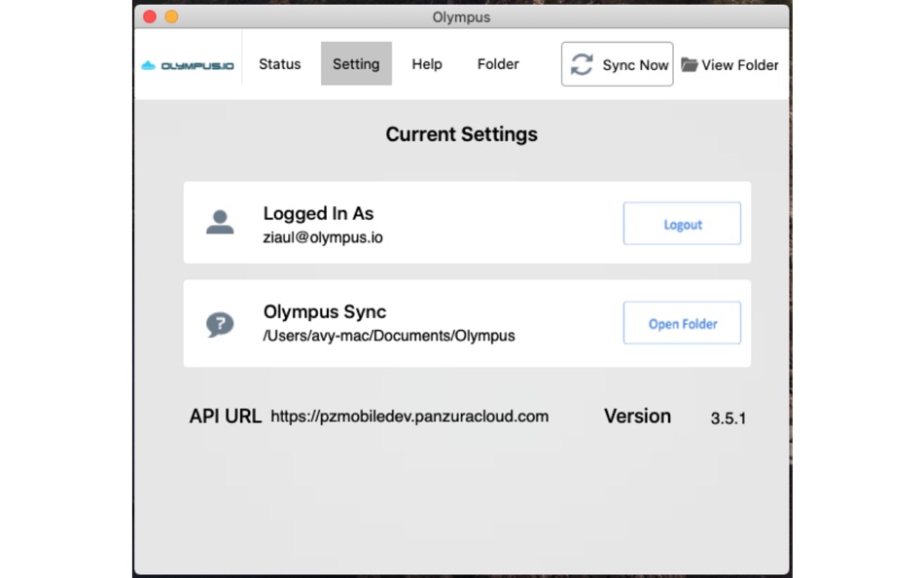
Task: Click the sync arrows icon
Action: pyautogui.click(x=582, y=64)
